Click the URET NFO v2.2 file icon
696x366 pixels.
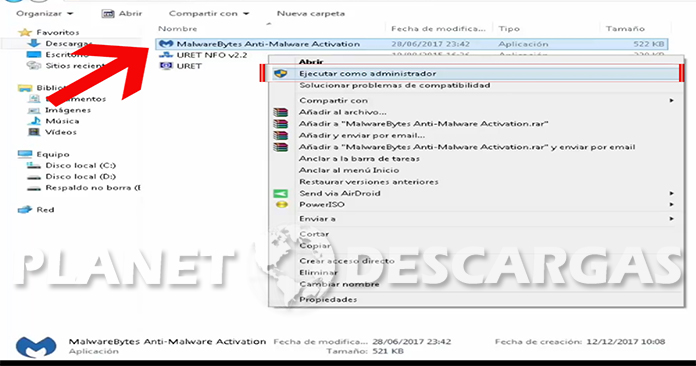click(166, 55)
